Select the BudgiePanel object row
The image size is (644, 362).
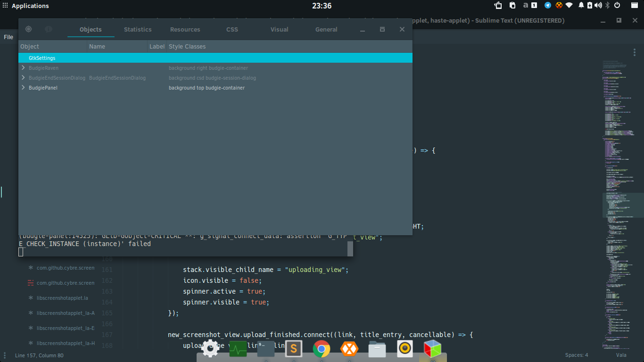click(215, 88)
